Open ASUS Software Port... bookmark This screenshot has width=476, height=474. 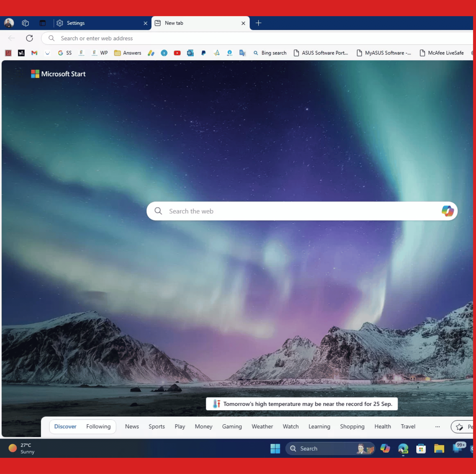click(321, 53)
